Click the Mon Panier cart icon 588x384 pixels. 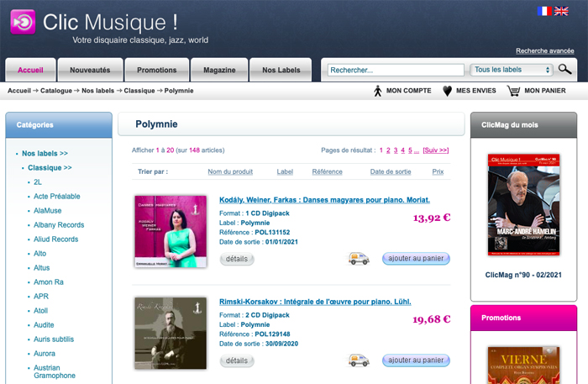[x=513, y=91]
